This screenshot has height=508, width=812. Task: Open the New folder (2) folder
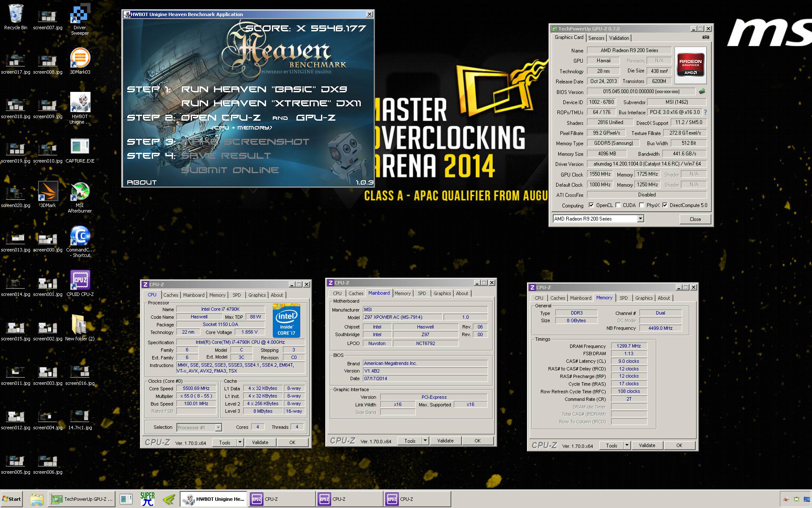(80, 328)
